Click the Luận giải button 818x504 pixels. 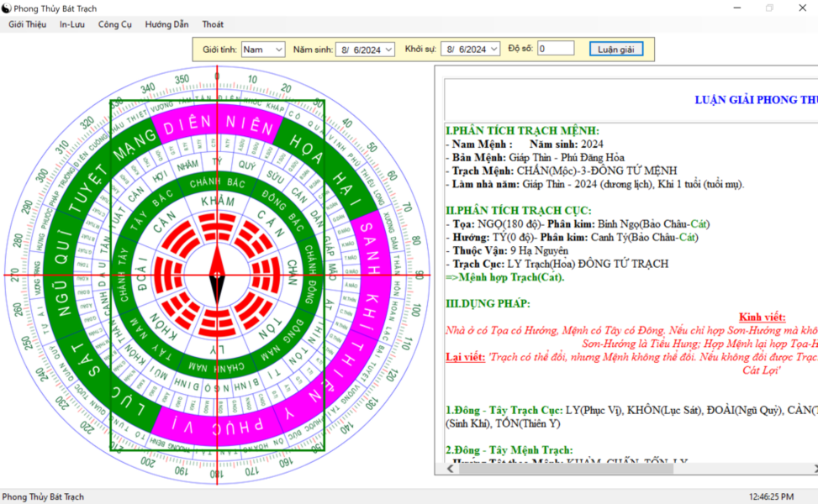click(x=616, y=49)
